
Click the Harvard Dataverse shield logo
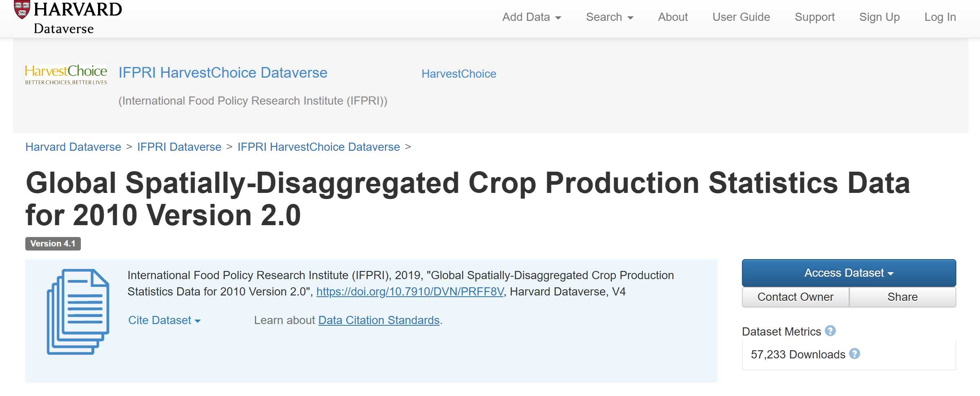[x=22, y=9]
